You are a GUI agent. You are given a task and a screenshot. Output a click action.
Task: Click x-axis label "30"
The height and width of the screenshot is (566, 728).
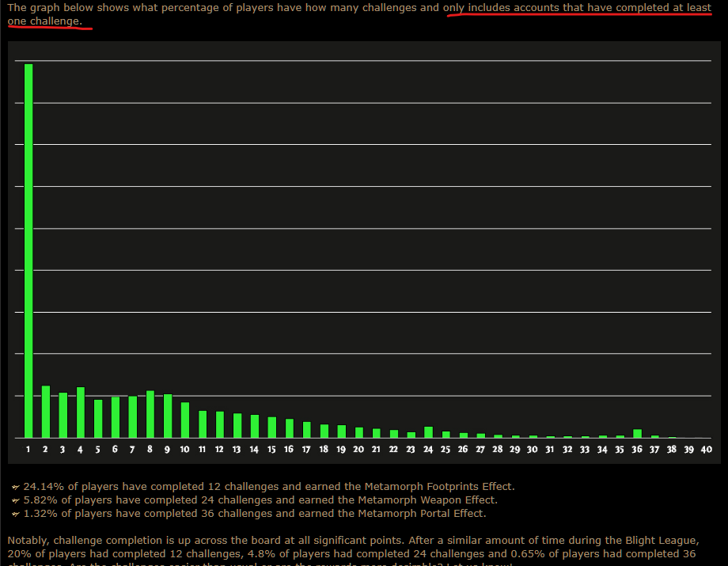[533, 450]
